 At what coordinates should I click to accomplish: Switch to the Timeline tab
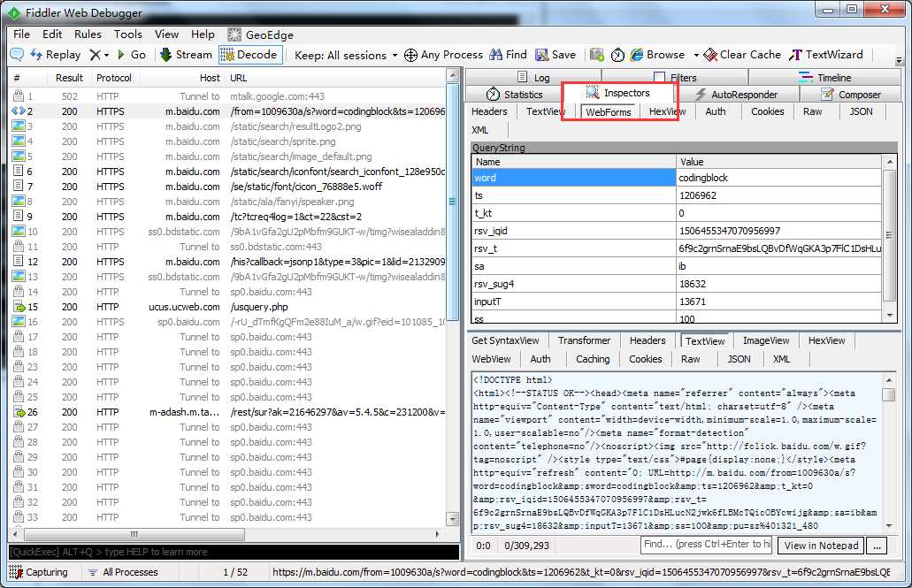824,77
